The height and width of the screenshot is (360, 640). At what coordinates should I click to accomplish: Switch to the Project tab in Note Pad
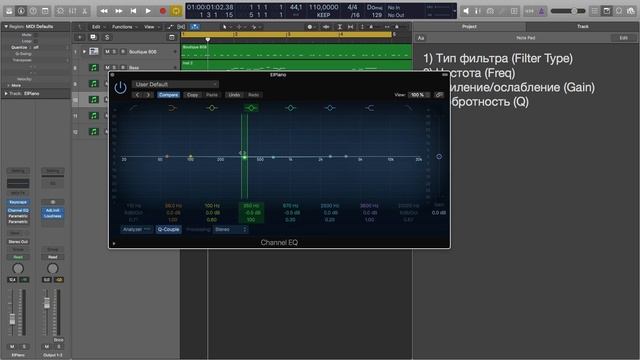pyautogui.click(x=469, y=27)
